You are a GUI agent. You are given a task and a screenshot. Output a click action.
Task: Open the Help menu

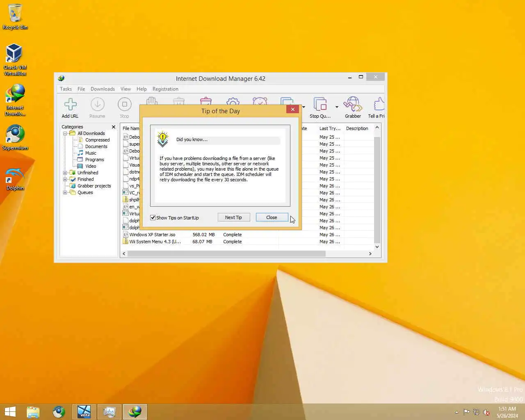(142, 89)
